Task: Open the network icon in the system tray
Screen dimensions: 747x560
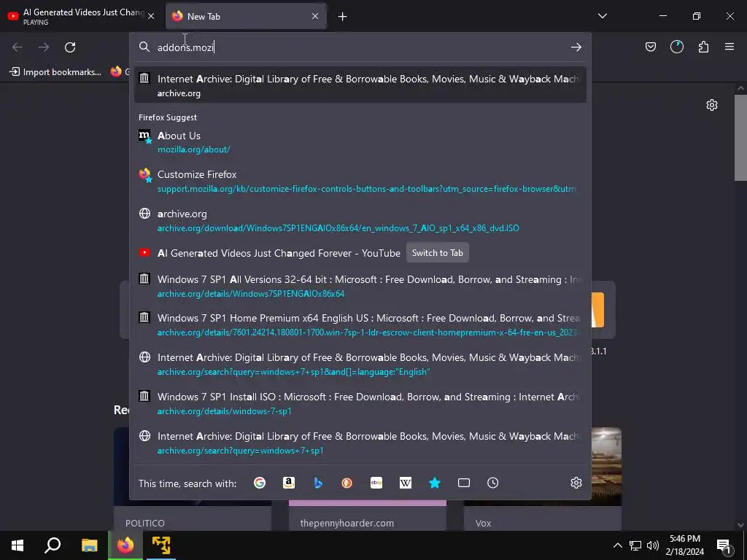Action: [x=635, y=545]
